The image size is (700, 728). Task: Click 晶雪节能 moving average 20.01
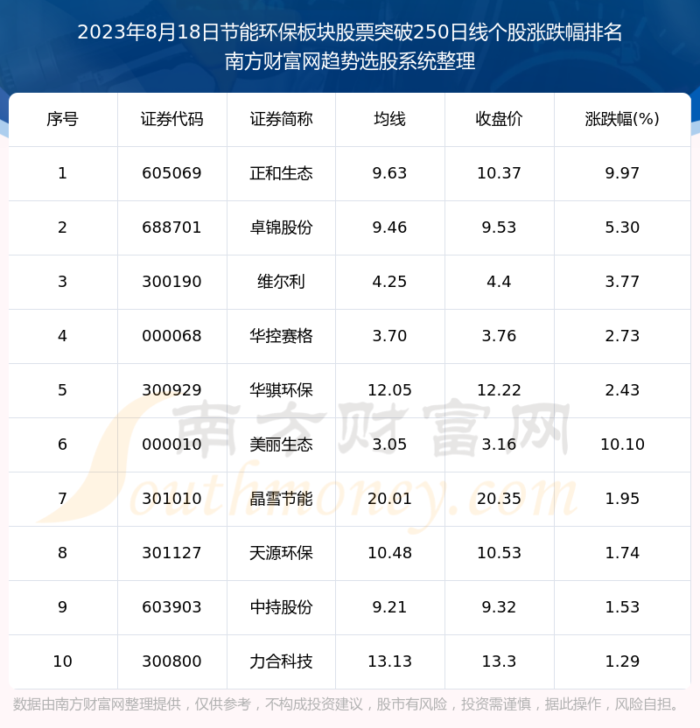pos(390,499)
